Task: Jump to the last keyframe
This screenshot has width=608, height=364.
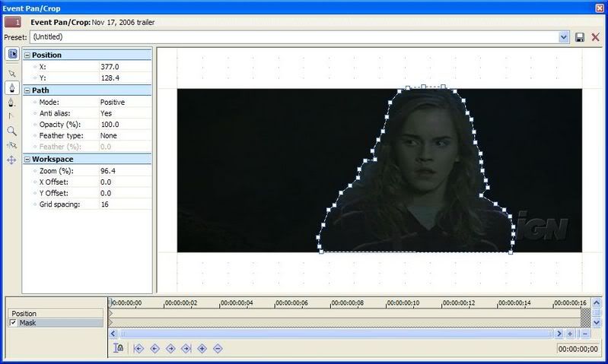Action: click(186, 349)
